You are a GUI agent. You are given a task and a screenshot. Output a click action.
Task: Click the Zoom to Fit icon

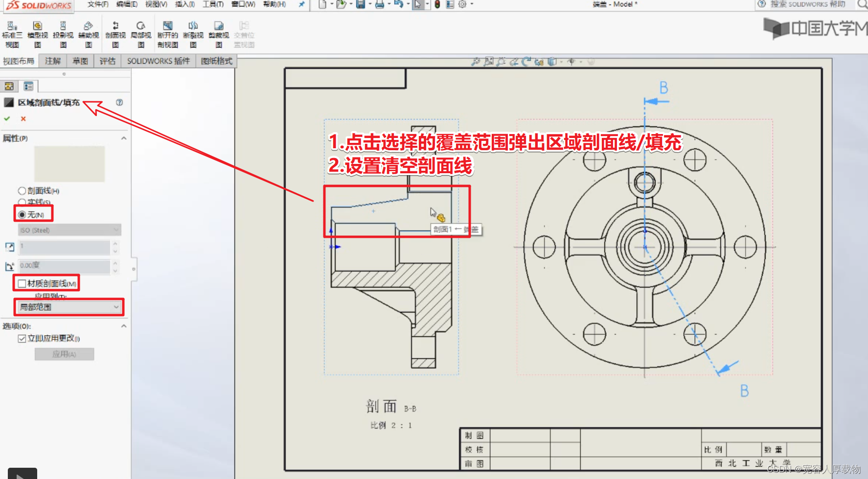point(475,62)
